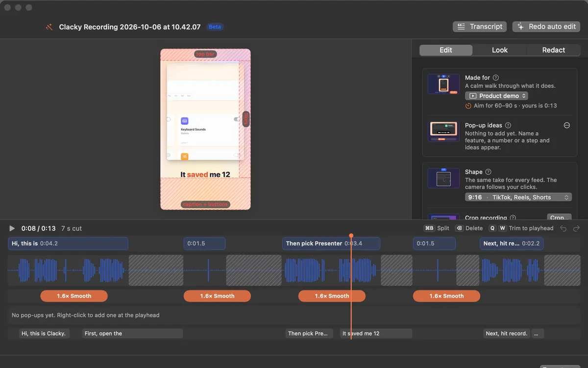The width and height of the screenshot is (588, 368).
Task: Select the 'It saved me 12' timeline caption chip
Action: (x=376, y=334)
